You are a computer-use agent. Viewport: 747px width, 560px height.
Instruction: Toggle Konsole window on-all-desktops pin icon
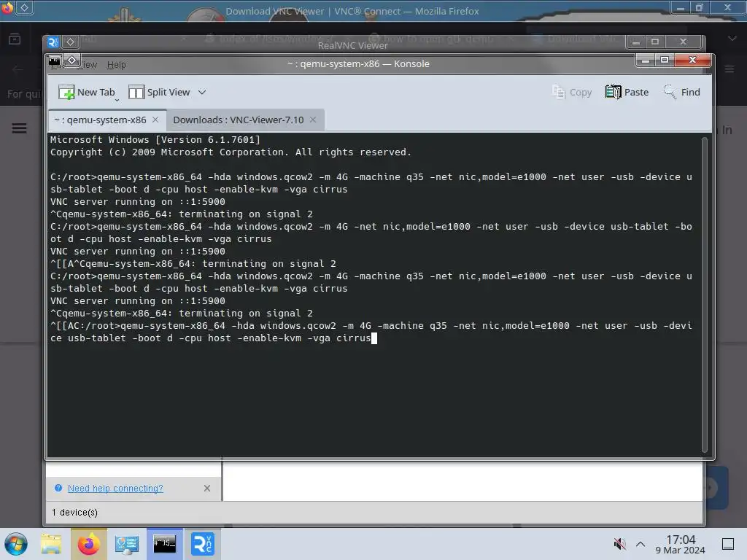pos(72,61)
